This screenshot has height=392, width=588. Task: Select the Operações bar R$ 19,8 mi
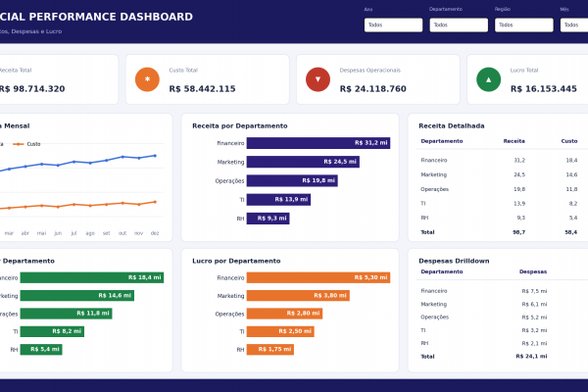292,180
